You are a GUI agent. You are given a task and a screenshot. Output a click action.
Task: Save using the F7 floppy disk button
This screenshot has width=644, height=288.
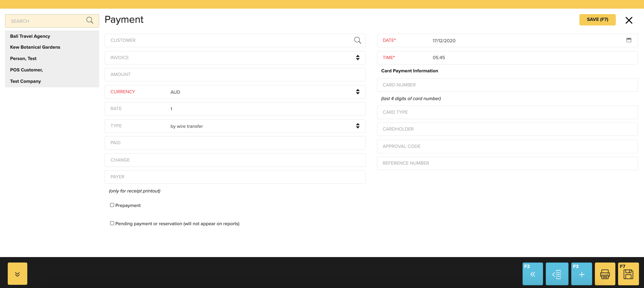point(628,274)
